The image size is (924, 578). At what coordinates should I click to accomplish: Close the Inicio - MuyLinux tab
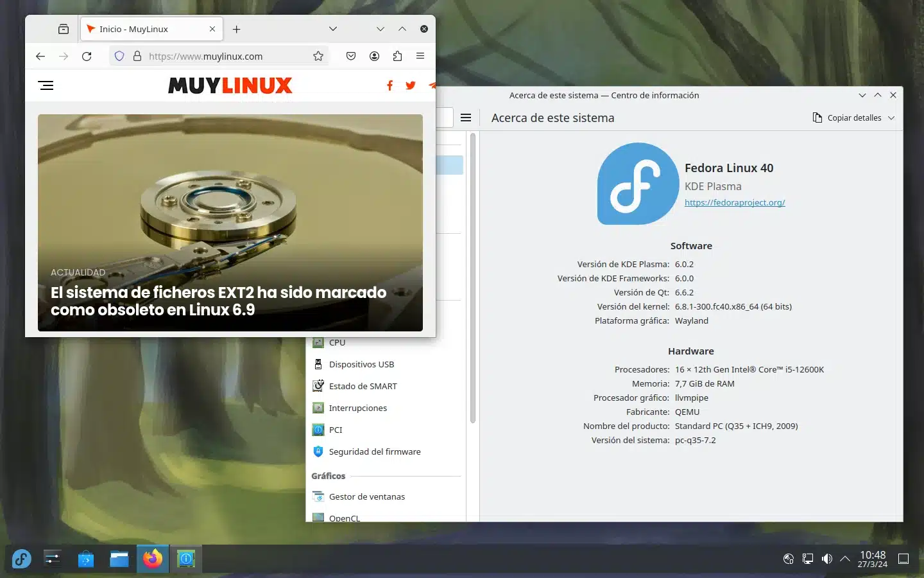[x=212, y=29]
